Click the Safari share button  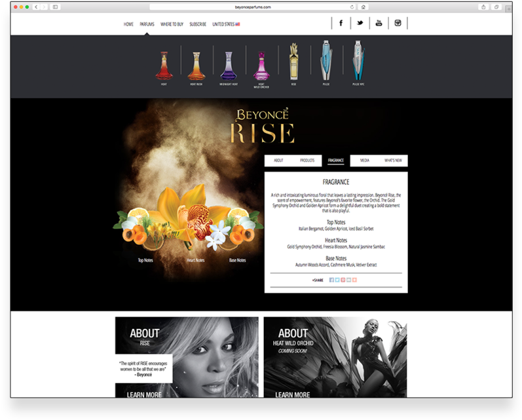[483, 7]
